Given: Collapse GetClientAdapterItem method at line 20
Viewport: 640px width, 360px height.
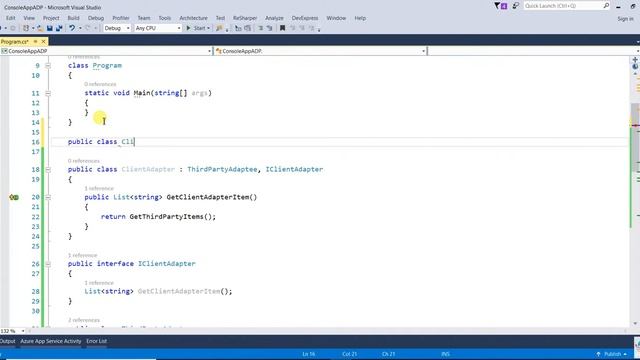Looking at the screenshot, I should 48,197.
